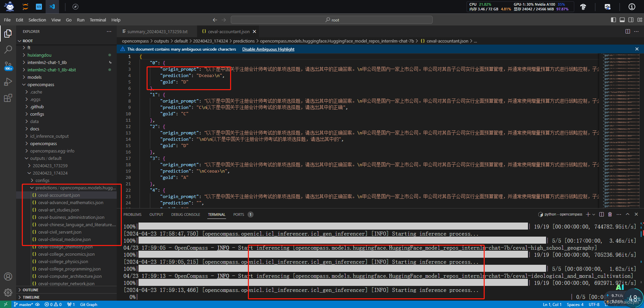The width and height of the screenshot is (644, 308).
Task: Open the Explorer view in activity bar
Action: (x=8, y=34)
